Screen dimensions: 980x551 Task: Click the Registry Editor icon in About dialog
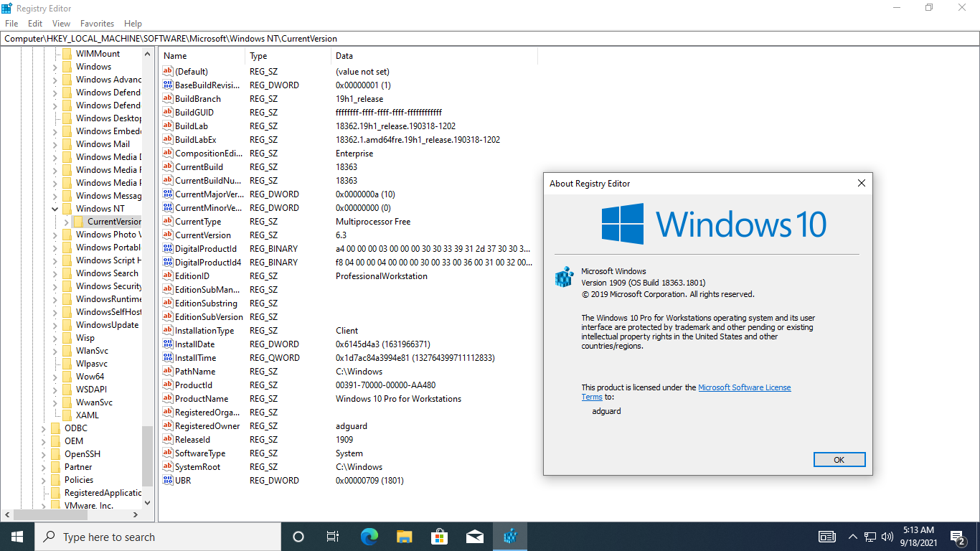click(x=565, y=277)
